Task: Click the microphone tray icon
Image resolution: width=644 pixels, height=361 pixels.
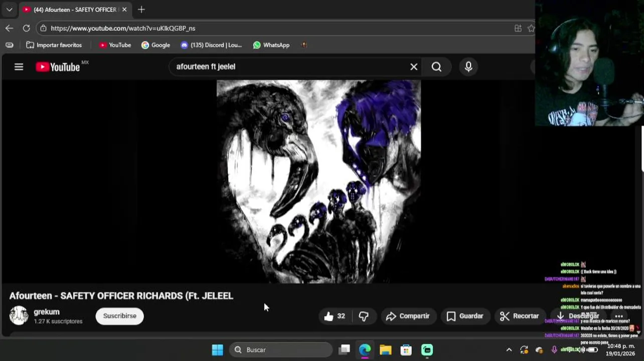Action: pos(554,349)
